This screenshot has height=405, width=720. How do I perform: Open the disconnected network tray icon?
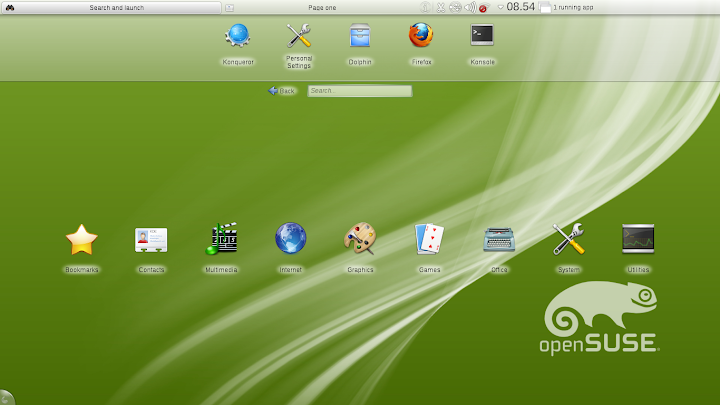click(484, 7)
